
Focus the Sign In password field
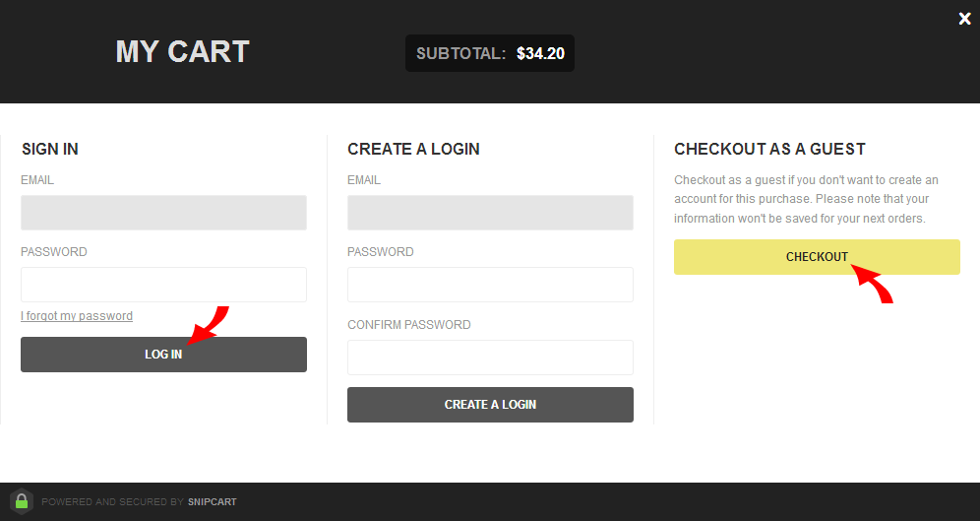click(163, 285)
